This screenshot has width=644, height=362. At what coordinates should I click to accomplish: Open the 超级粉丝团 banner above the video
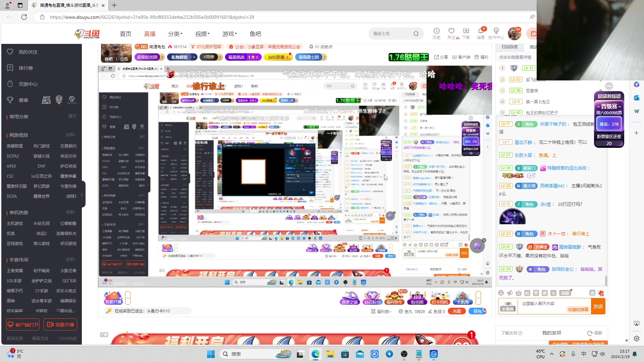click(149, 57)
